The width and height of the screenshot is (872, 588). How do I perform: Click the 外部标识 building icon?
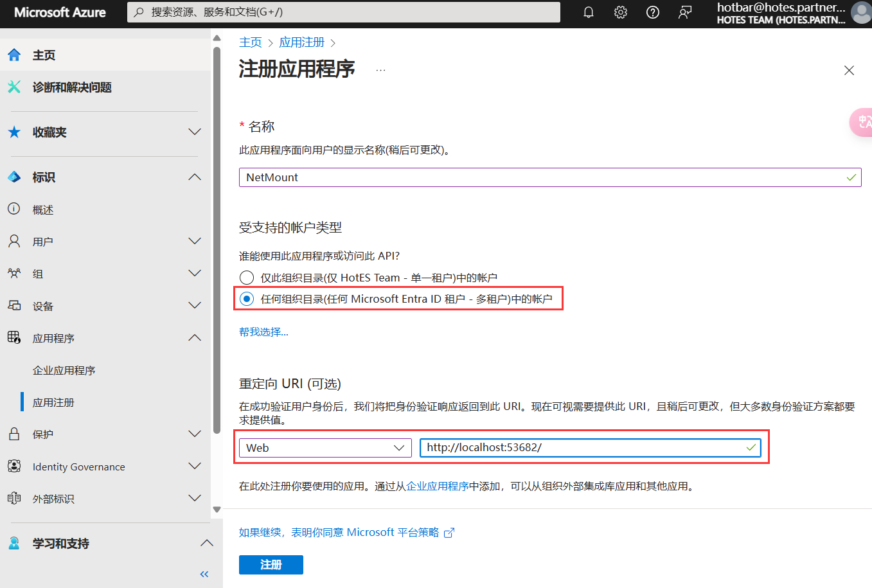(x=14, y=498)
